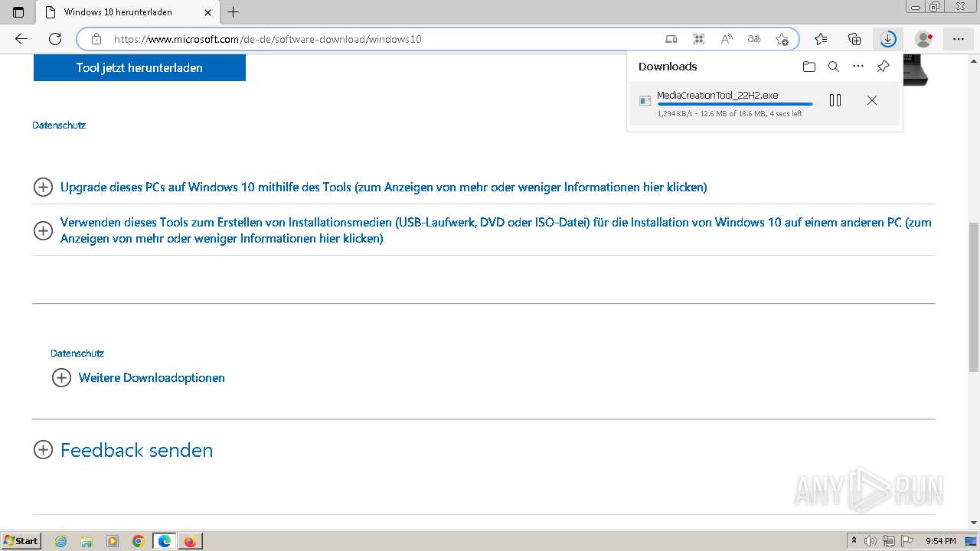The image size is (980, 551).
Task: Pin the Downloads panel
Action: [x=883, y=67]
